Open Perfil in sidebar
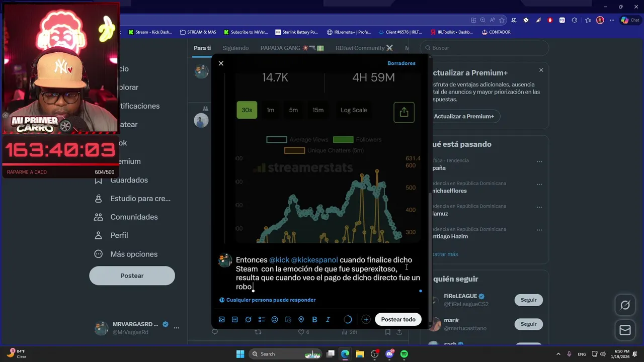This screenshot has height=362, width=644. [111, 235]
